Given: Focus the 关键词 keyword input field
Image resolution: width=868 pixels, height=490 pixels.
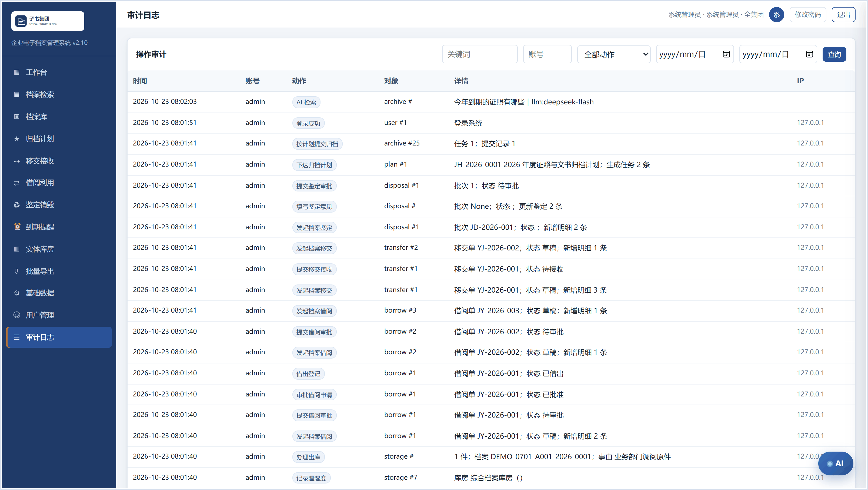Looking at the screenshot, I should 480,54.
